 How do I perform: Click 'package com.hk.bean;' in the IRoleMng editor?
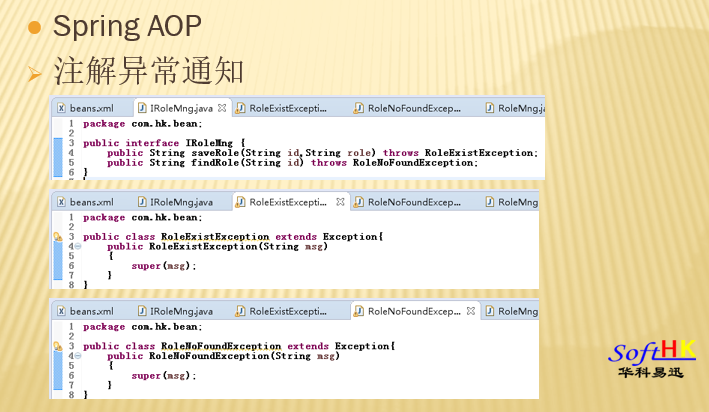point(142,124)
